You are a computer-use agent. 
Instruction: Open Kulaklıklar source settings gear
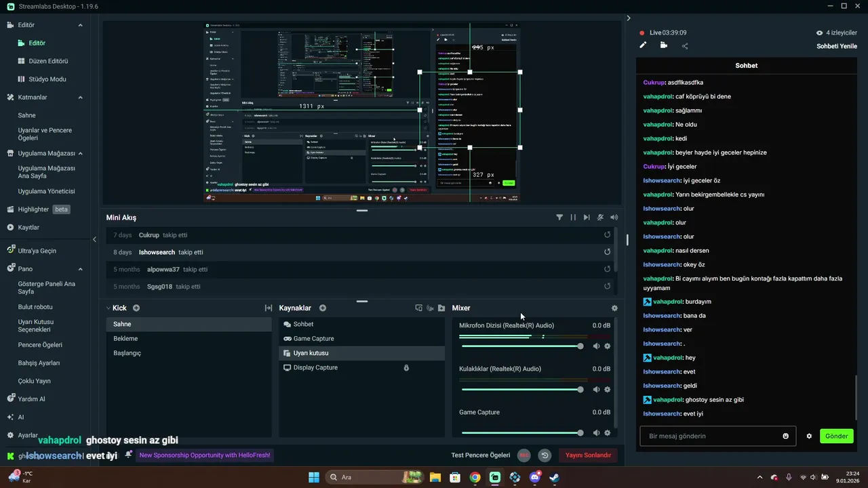coord(607,389)
